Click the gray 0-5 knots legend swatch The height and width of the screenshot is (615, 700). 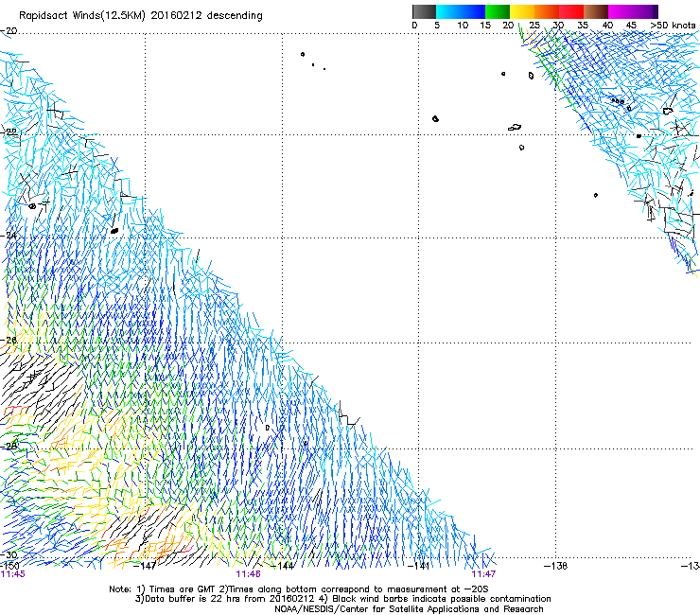424,11
